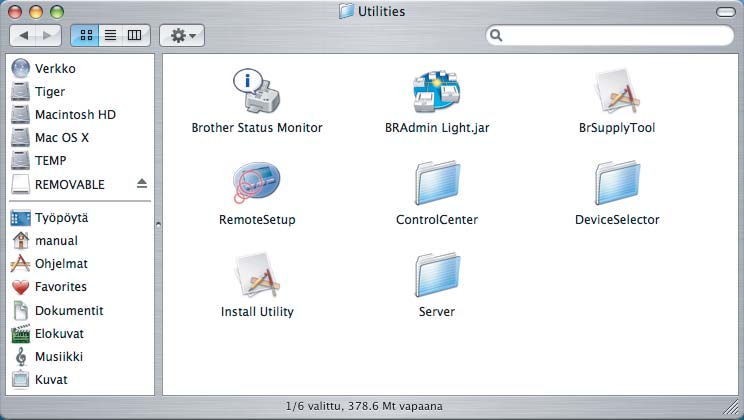
Task: Open the DeviceSelector folder icon
Action: (617, 183)
